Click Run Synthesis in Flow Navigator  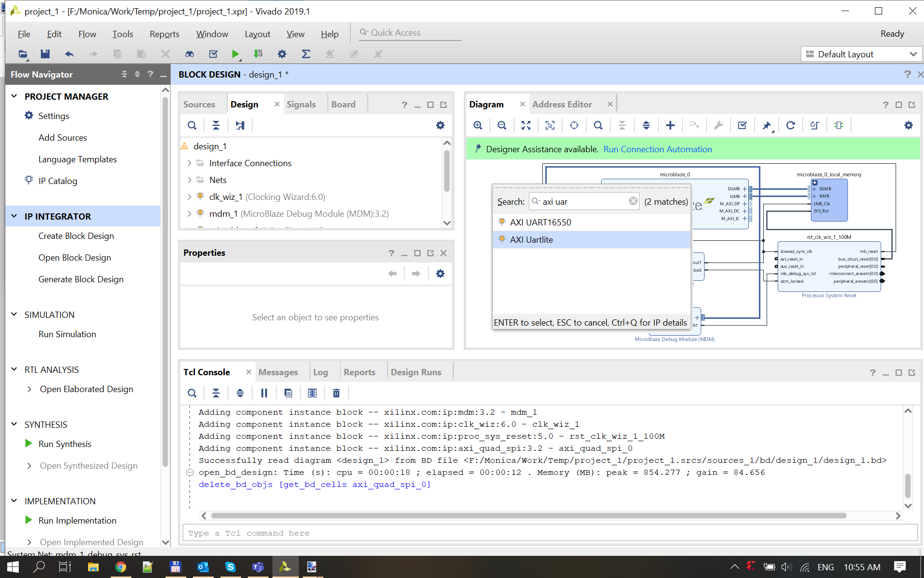64,444
